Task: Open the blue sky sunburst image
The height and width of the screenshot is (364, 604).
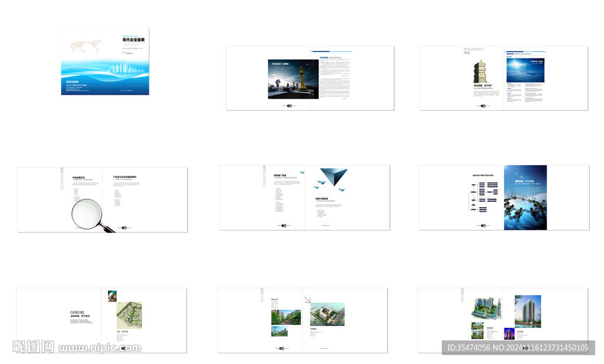Action: (x=525, y=70)
